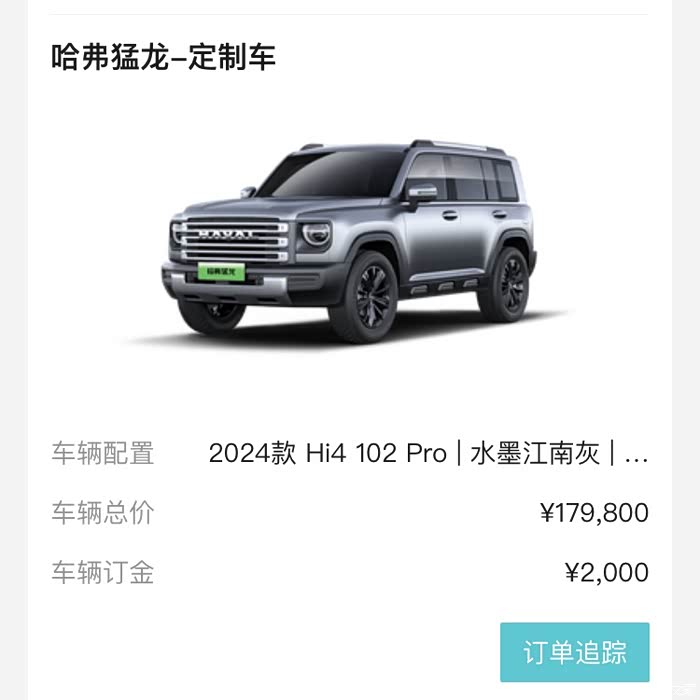700x700 pixels.
Task: Click the round headlight of the SUV
Action: [317, 234]
